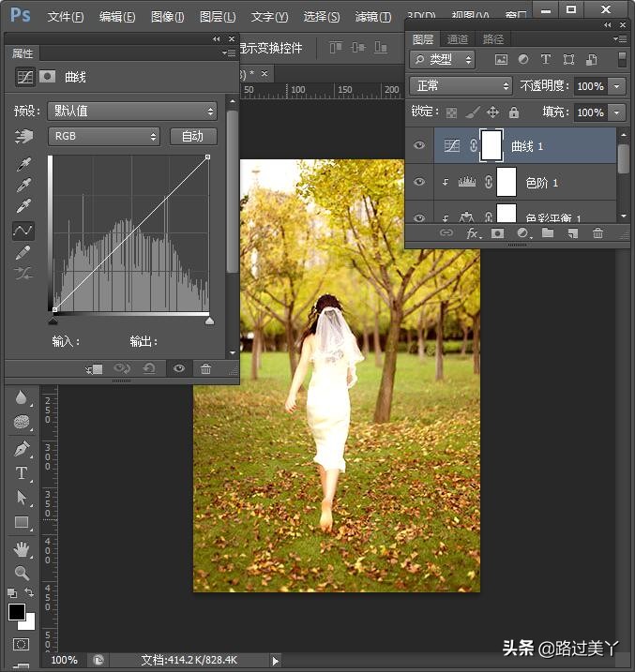Toggle lock position

point(492,112)
